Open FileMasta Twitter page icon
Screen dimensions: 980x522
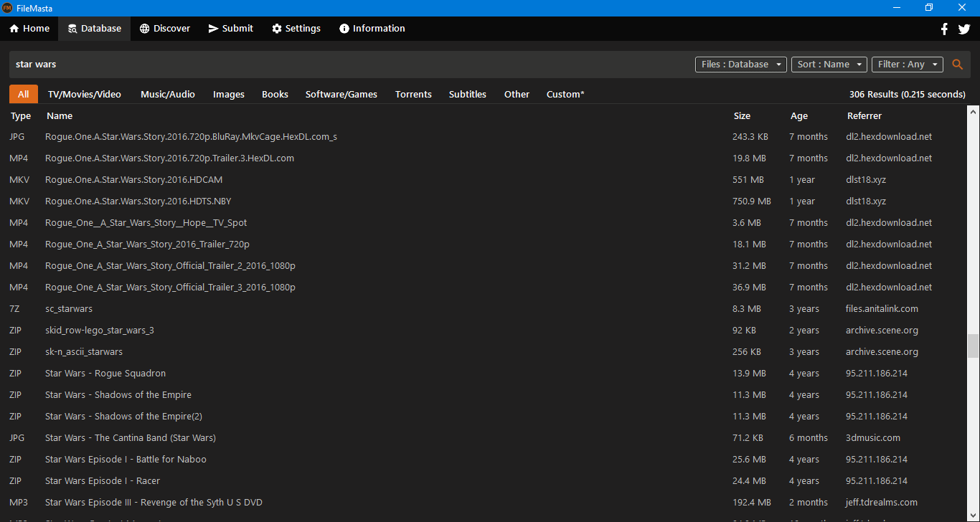click(964, 29)
